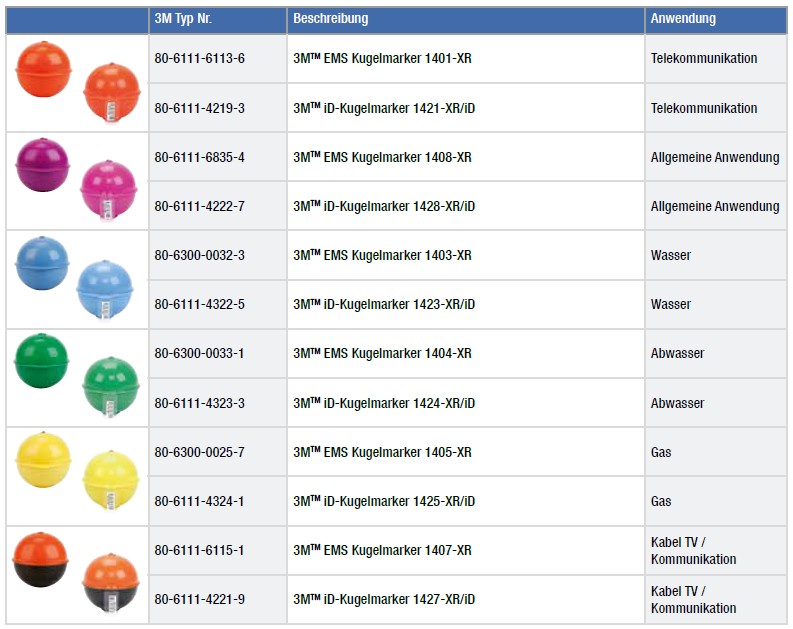Select the light blue iD ball marker
793x629 pixels.
click(x=105, y=288)
